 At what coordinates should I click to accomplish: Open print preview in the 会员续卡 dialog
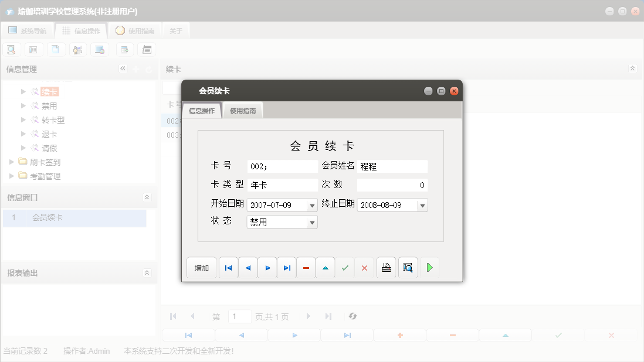coord(408,268)
